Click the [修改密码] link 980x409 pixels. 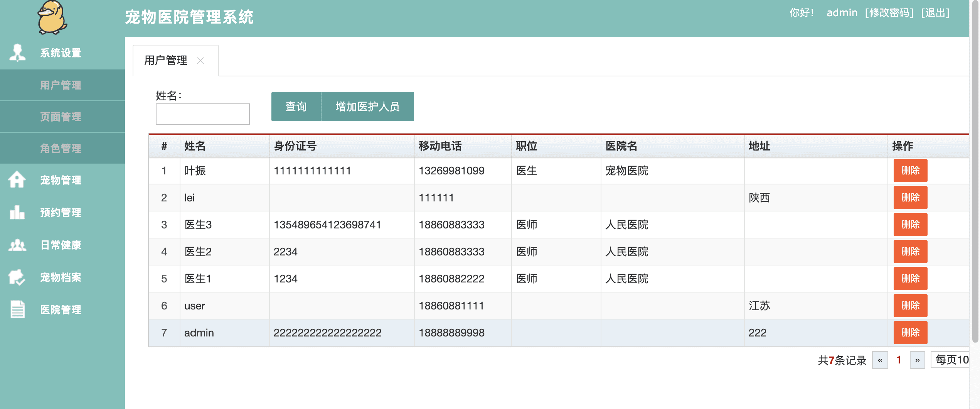pyautogui.click(x=889, y=13)
